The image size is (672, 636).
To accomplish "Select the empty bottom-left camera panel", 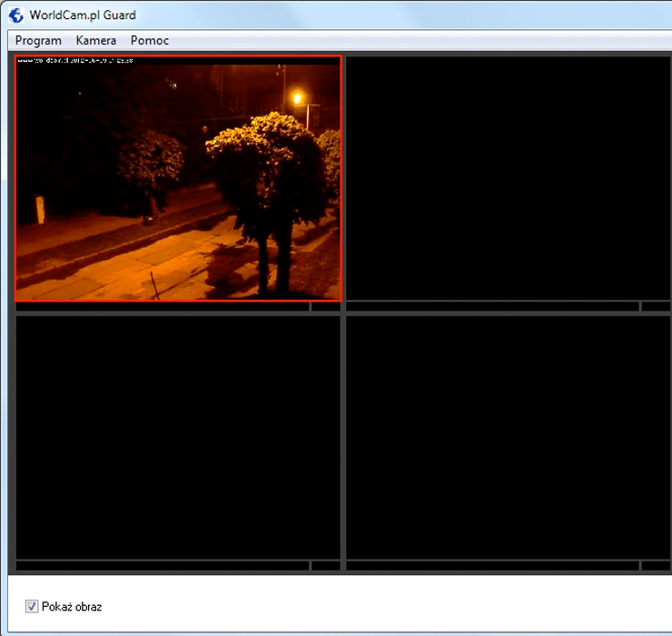I will 178,437.
